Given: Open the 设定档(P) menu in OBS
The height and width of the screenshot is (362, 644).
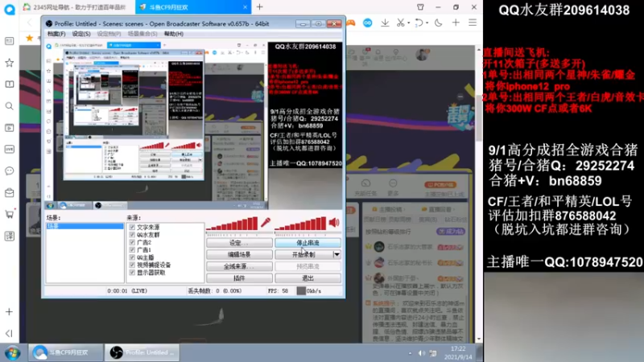Looking at the screenshot, I should [x=109, y=34].
